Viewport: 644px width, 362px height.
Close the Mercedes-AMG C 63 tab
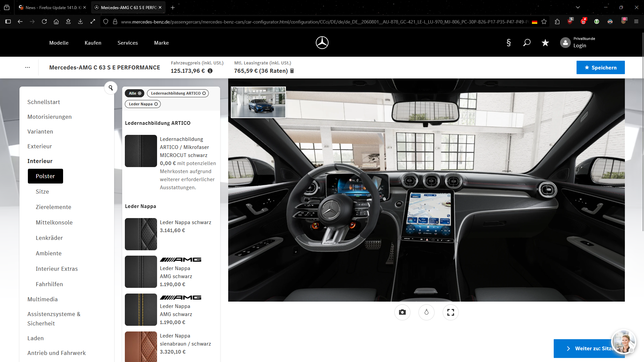(160, 7)
